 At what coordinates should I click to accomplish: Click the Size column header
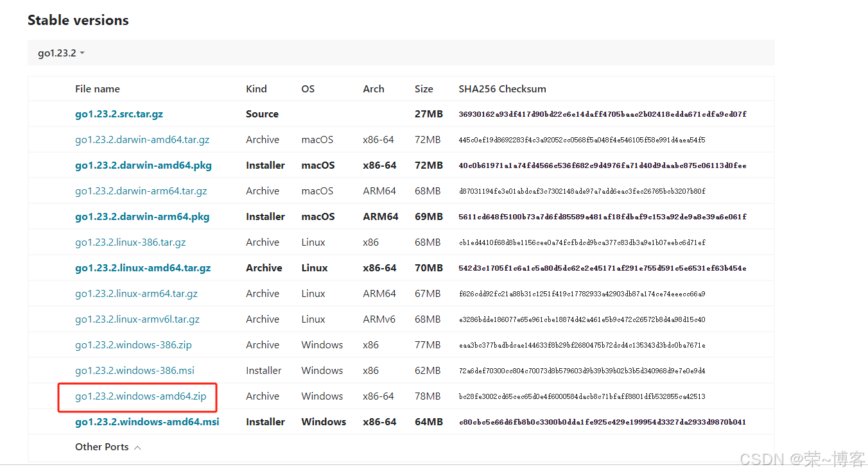tap(424, 89)
